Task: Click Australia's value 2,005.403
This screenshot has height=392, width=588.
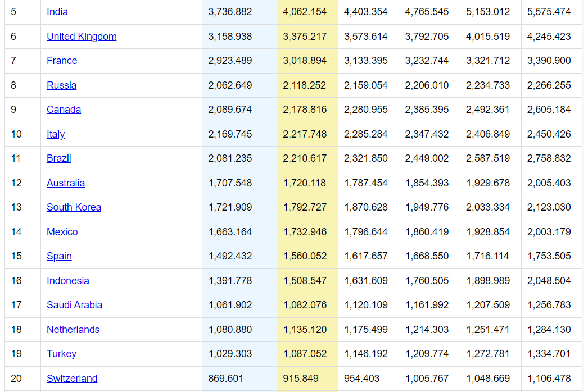Action: pos(549,183)
